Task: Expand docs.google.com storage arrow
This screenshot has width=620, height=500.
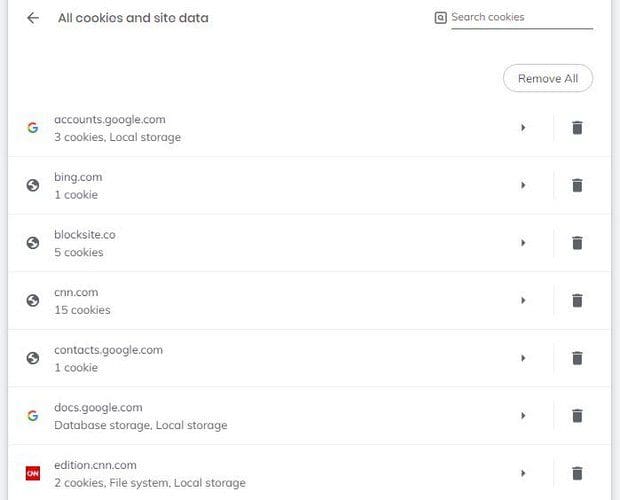Action: [x=523, y=415]
